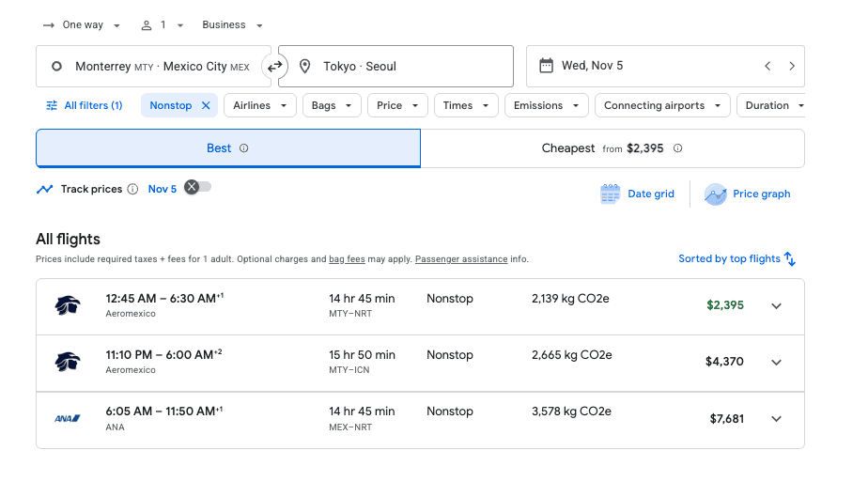The height and width of the screenshot is (497, 868).
Task: Click the info icon beside Track prices
Action: tap(132, 189)
